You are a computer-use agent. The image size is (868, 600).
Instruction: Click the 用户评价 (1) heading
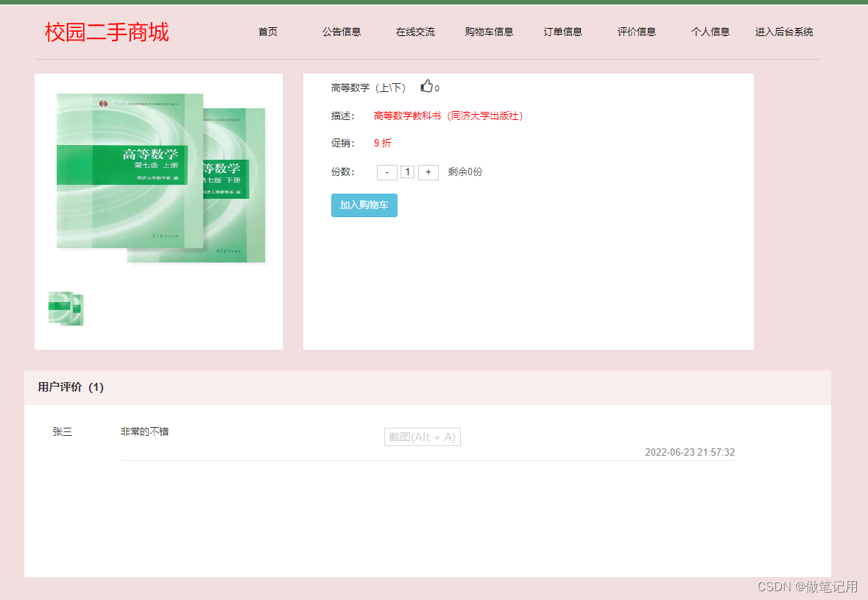pos(71,387)
